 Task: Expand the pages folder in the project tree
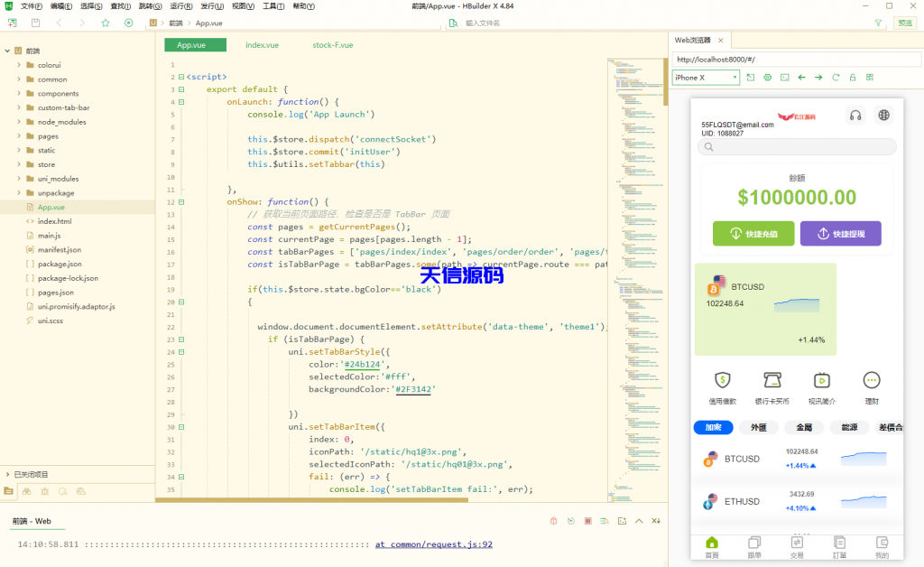(x=18, y=136)
